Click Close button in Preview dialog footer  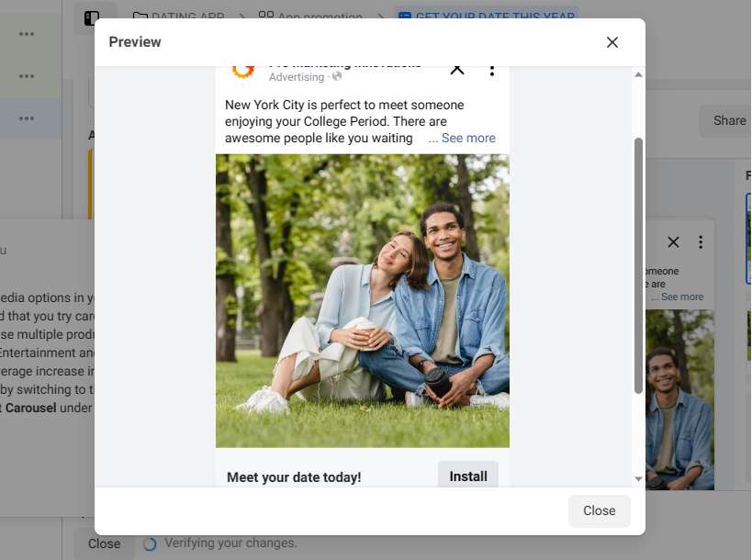click(x=599, y=510)
